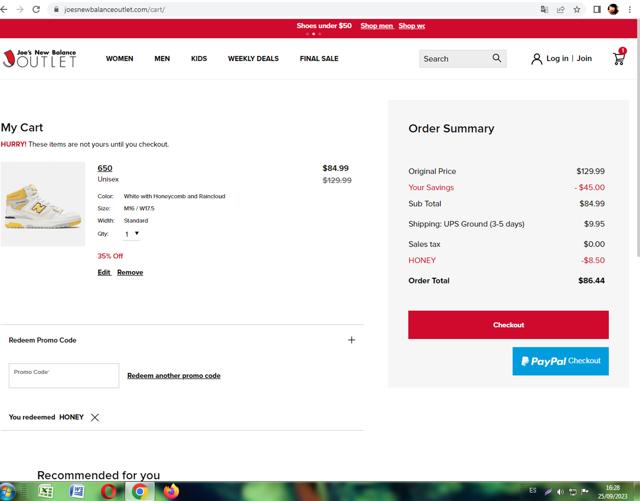Viewport: 640px width, 501px height.
Task: Click into the Search box
Action: (x=454, y=59)
